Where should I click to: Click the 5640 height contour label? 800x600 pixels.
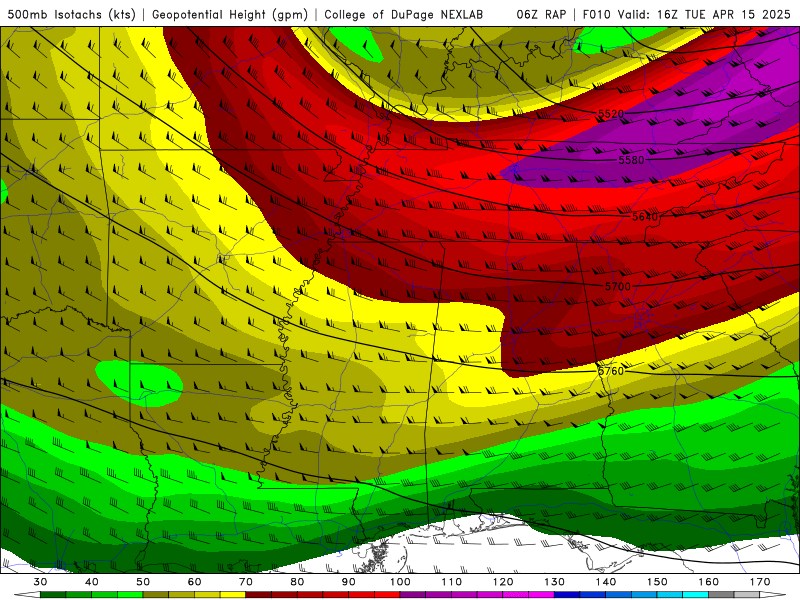(x=645, y=217)
